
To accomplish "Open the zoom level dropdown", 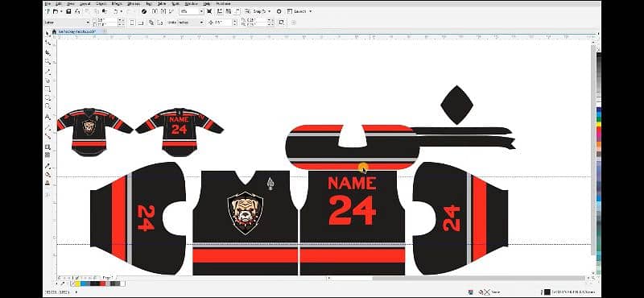I will (201, 11).
